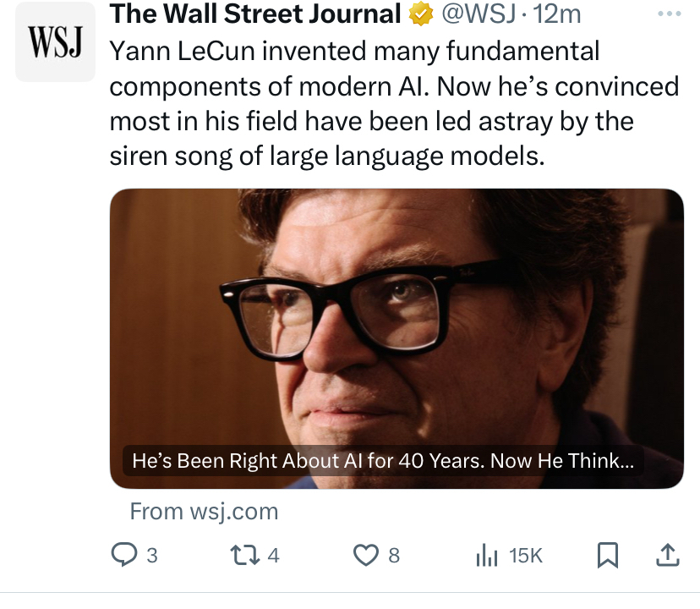Click the reply speech bubble icon

click(123, 555)
